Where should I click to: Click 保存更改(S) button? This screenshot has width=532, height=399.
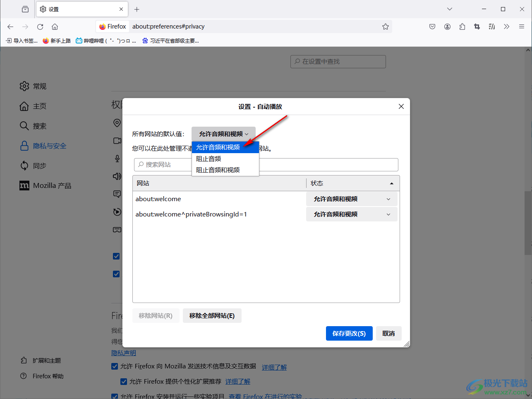tap(349, 333)
